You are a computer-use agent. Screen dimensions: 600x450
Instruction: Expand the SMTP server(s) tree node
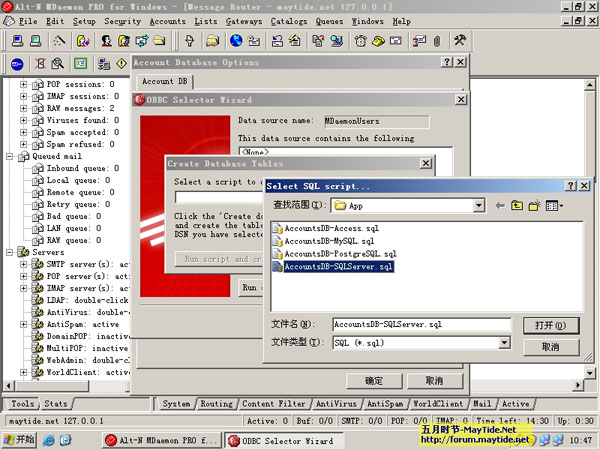[x=24, y=265]
